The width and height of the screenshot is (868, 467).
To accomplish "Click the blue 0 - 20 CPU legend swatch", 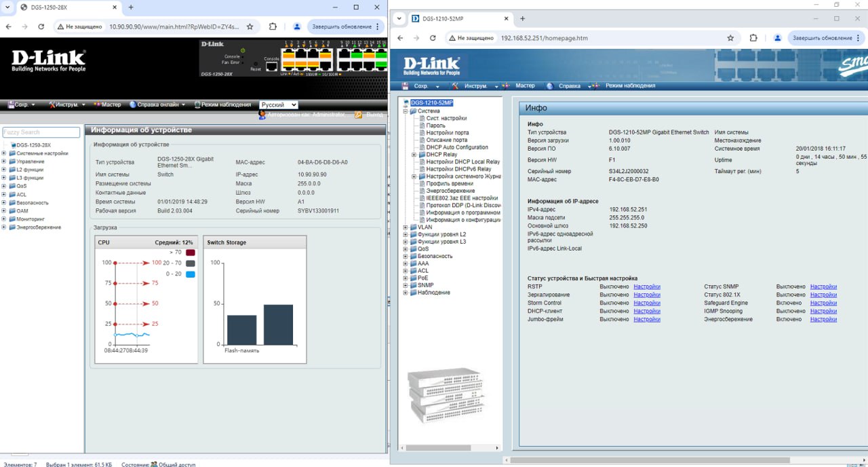I will click(x=191, y=274).
